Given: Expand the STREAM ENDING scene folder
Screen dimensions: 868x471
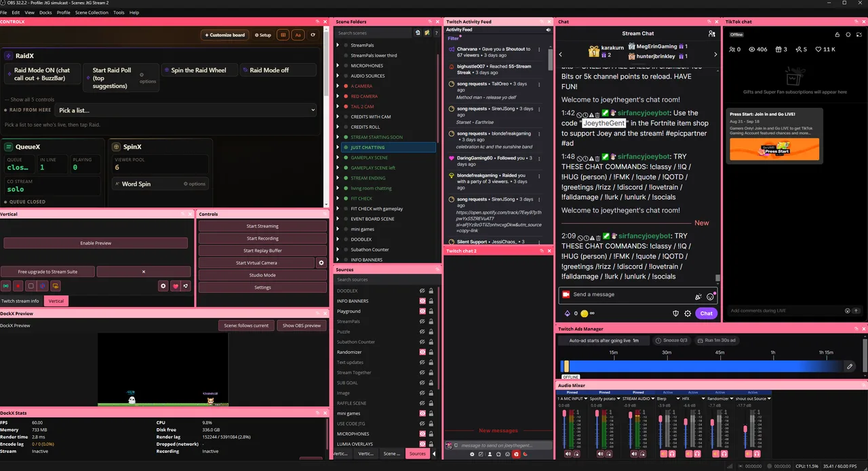Looking at the screenshot, I should pyautogui.click(x=338, y=178).
